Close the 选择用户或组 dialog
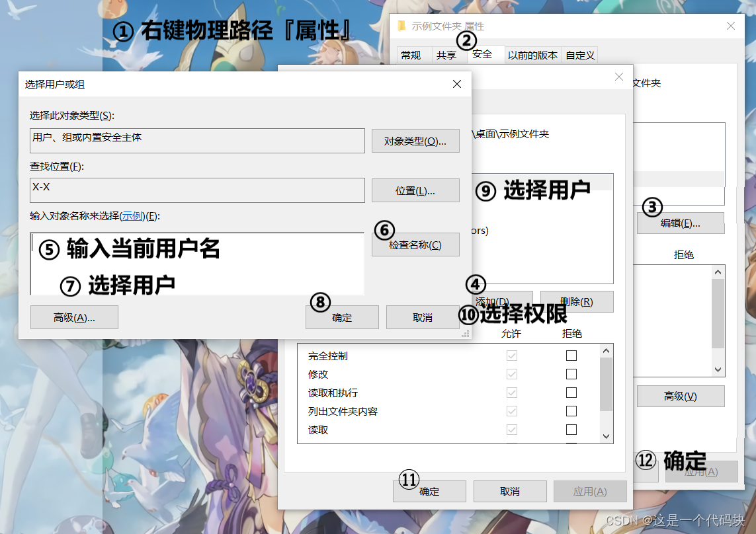The width and height of the screenshot is (756, 534). 457,84
